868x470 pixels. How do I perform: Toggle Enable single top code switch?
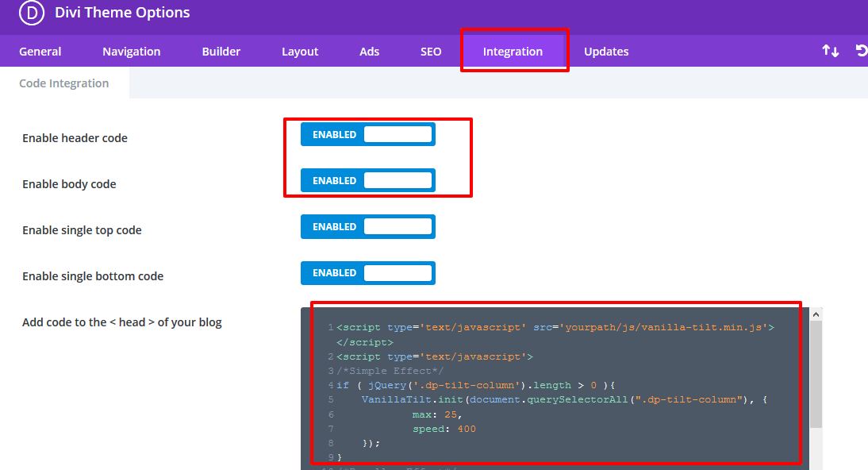[x=368, y=227]
